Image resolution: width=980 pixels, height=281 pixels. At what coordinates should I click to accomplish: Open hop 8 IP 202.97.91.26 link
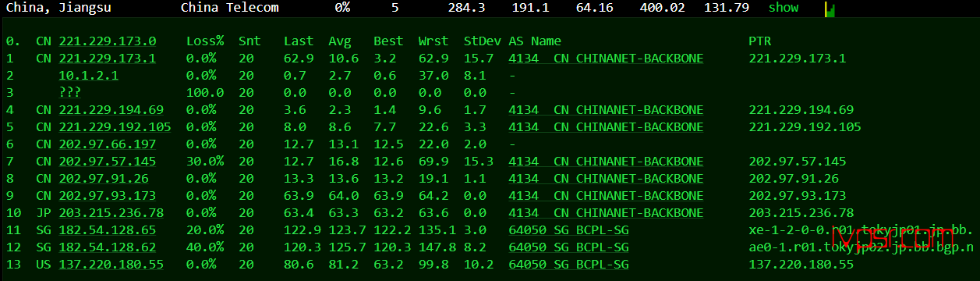click(104, 178)
